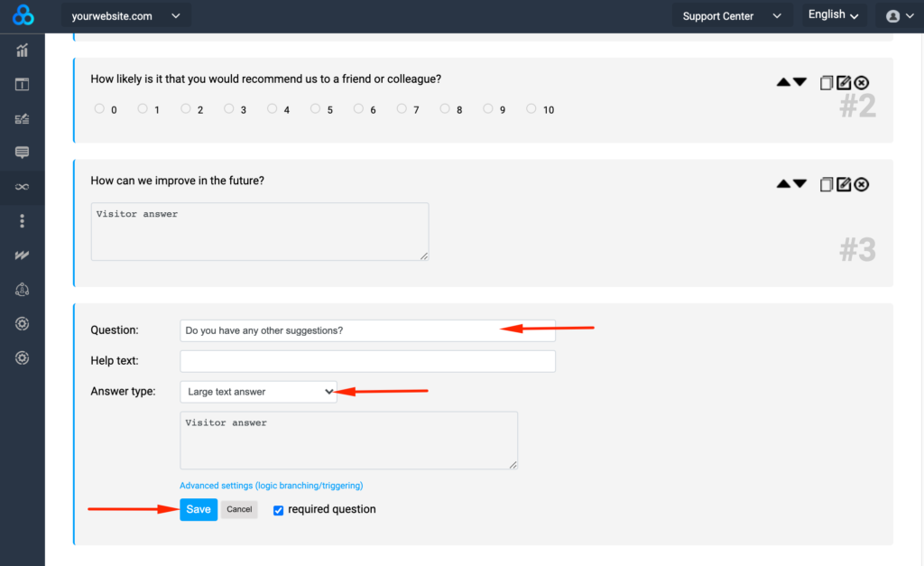Expand the yourwebsite.com site selector
Screen dimensions: 924x566
(x=125, y=16)
